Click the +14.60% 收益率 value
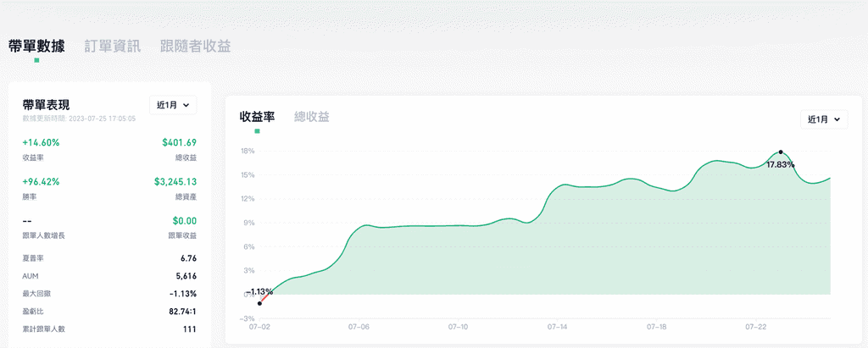Viewport: 868px width, 348px height. (41, 142)
